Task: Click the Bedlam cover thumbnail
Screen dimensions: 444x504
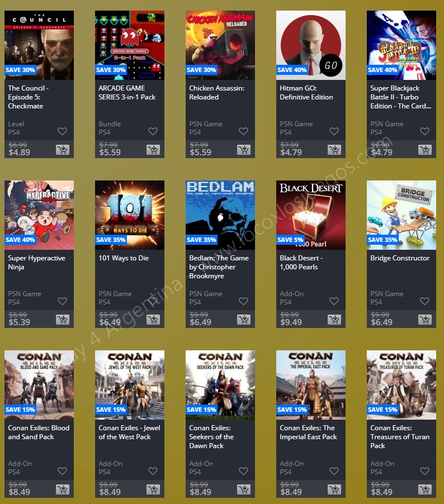Action: pos(220,215)
